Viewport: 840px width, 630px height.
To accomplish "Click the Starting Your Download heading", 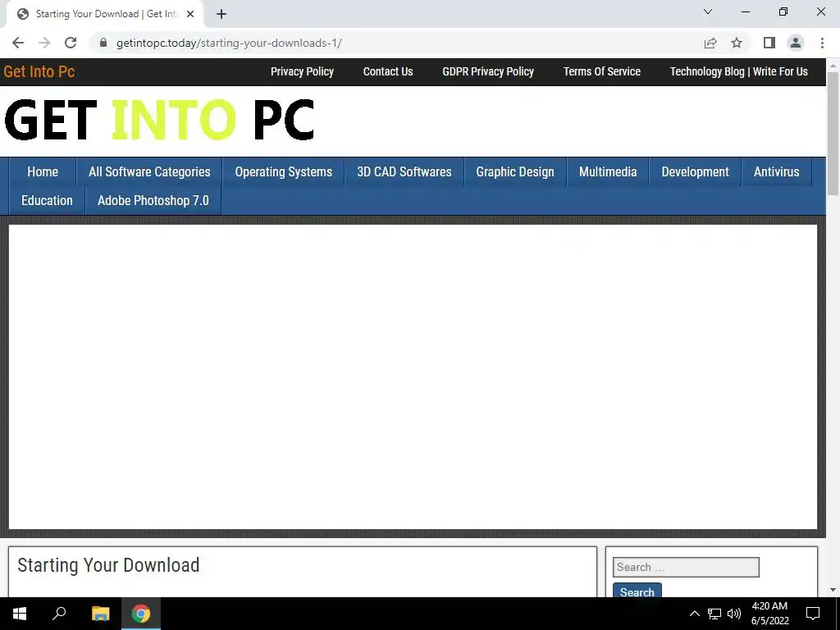I will click(x=108, y=565).
